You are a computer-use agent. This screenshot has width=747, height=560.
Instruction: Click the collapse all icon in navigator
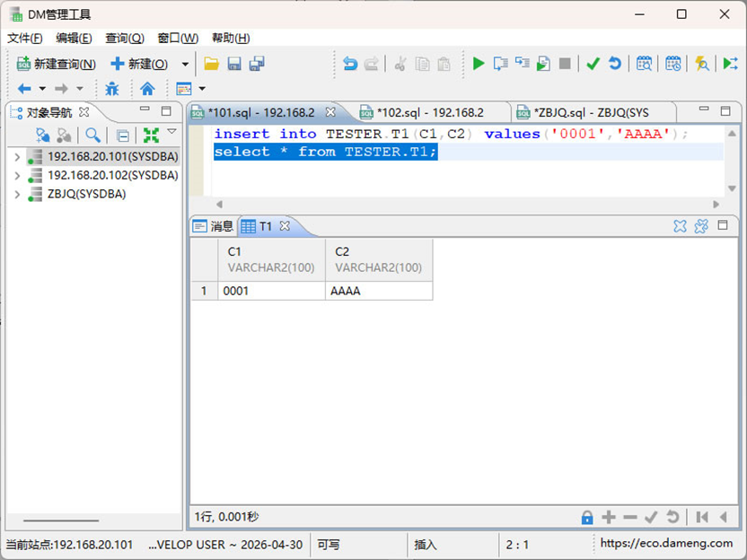tap(123, 136)
